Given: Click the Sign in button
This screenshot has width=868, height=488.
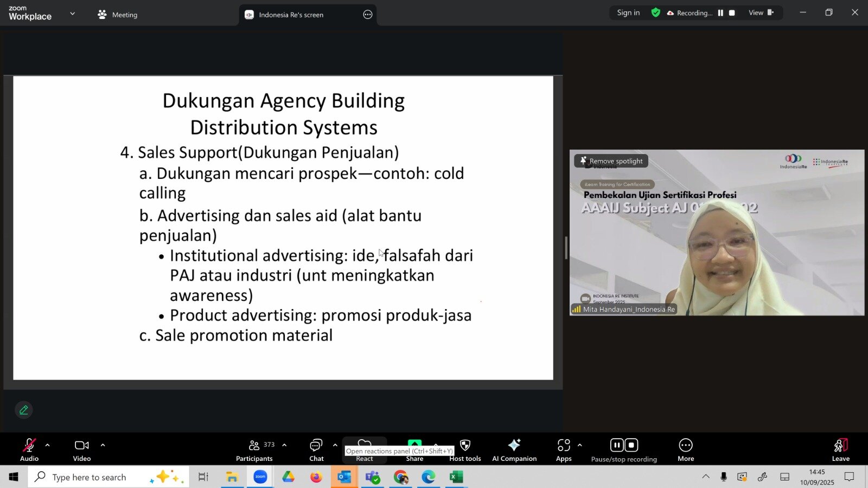Looking at the screenshot, I should [628, 12].
